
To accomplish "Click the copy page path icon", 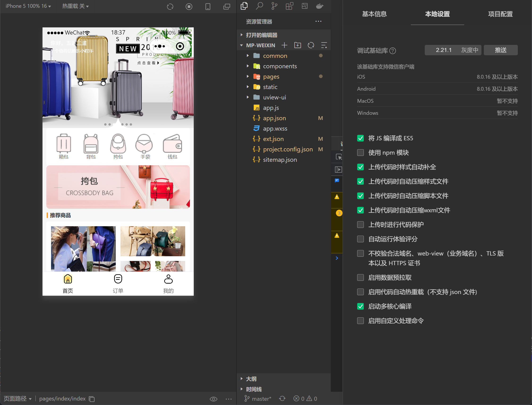I will tap(92, 399).
